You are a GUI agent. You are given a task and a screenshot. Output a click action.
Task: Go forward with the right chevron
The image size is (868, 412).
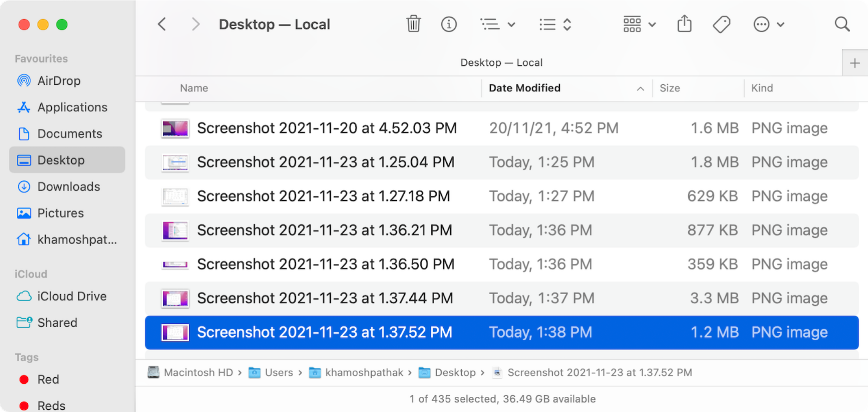click(x=196, y=24)
